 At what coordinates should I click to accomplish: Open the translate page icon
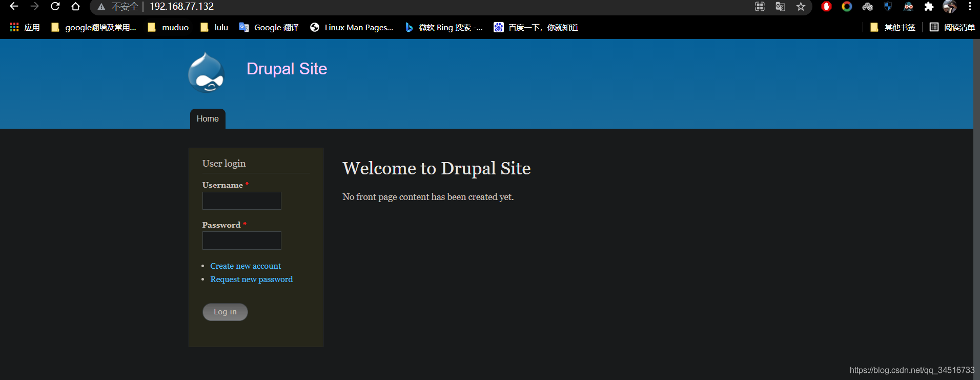point(780,7)
